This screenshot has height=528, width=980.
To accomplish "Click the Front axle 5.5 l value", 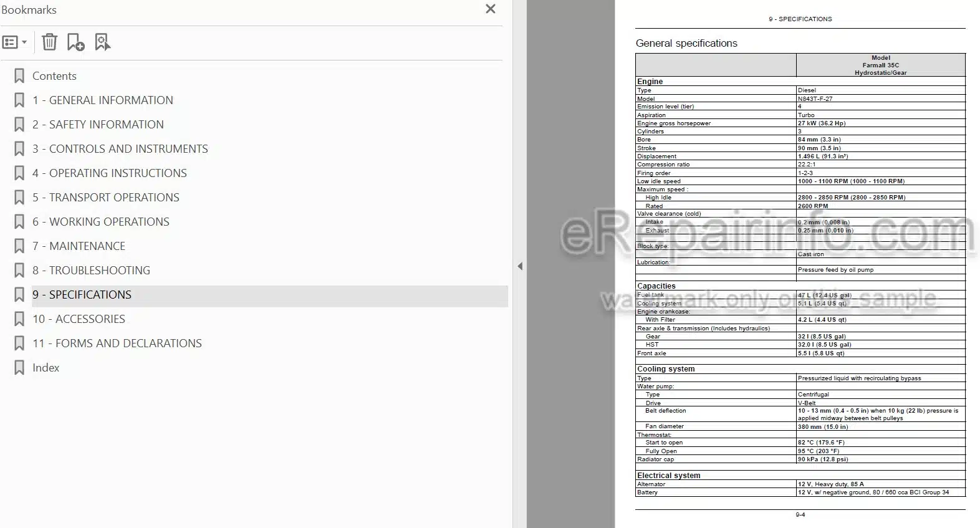I will click(x=821, y=353).
